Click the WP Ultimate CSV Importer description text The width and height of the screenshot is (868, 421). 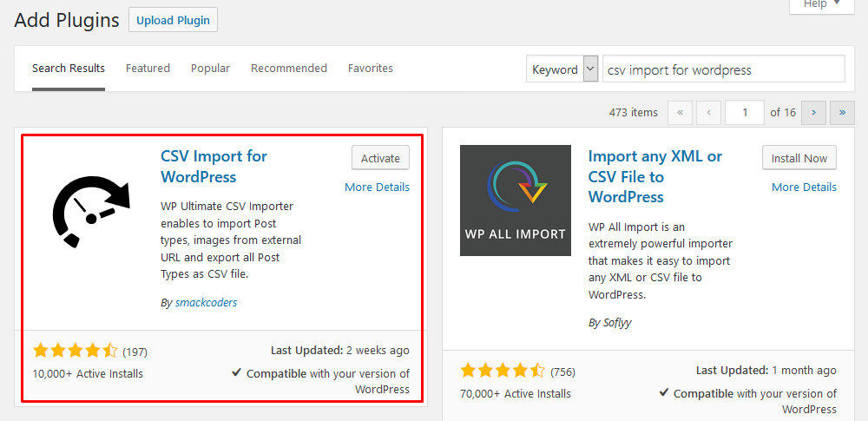(231, 240)
